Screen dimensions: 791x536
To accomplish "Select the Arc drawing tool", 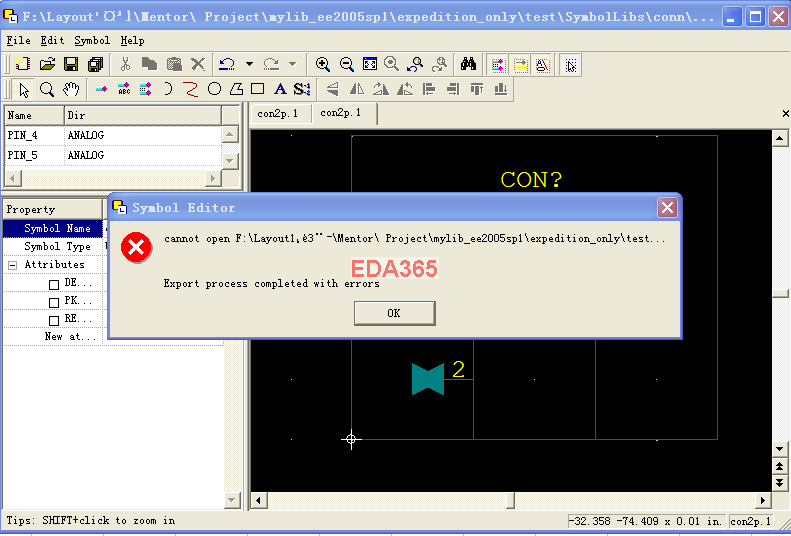I will [x=168, y=90].
